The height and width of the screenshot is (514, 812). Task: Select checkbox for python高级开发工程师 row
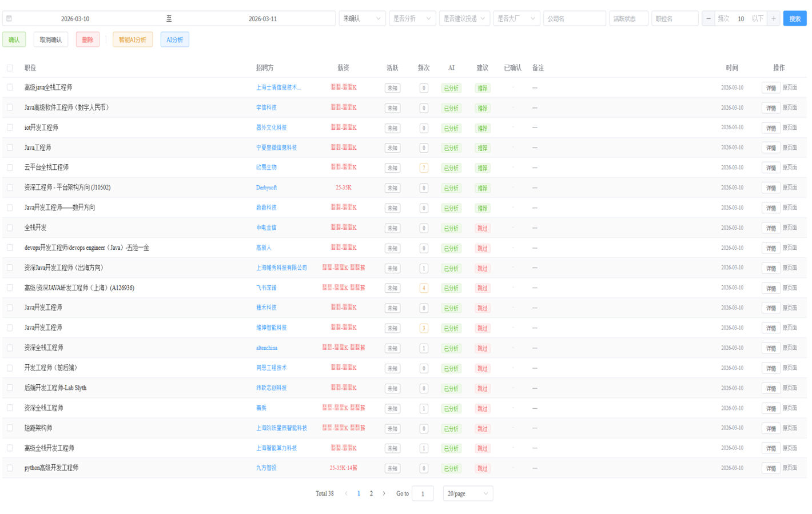coord(10,468)
